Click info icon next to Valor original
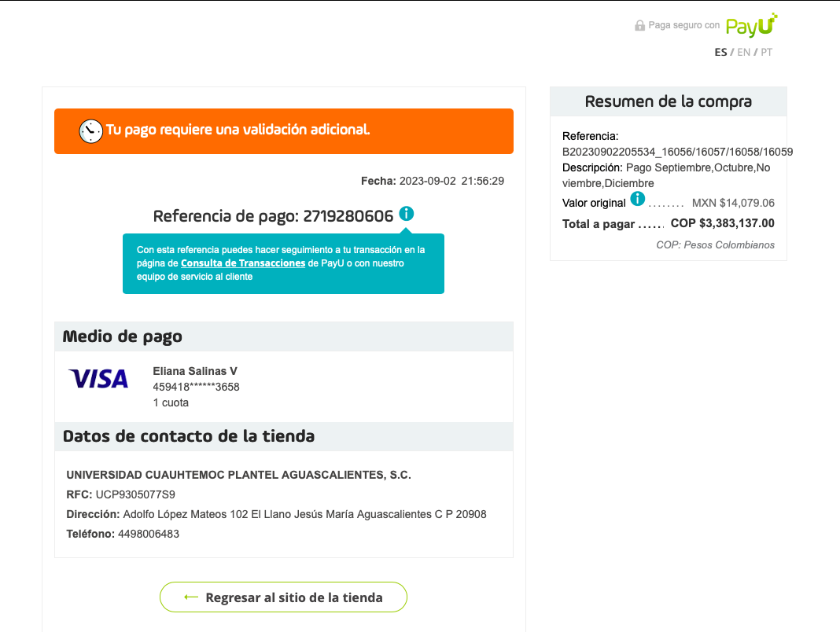 (x=638, y=199)
